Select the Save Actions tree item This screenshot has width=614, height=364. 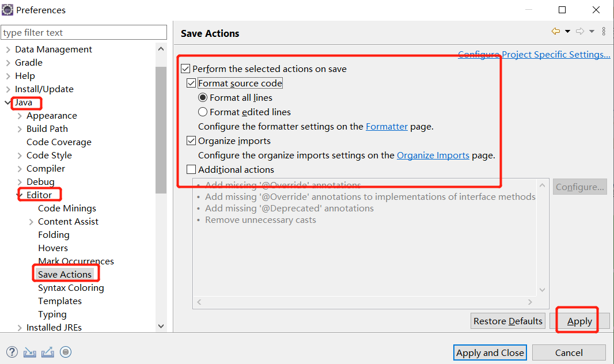tap(65, 274)
